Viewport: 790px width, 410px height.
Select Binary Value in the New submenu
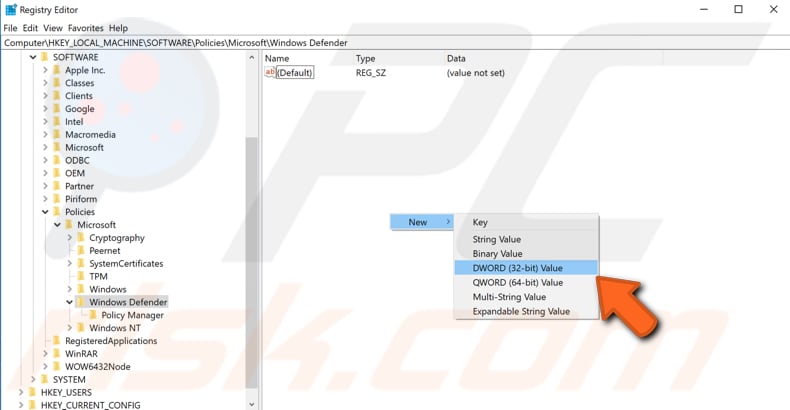coord(526,254)
